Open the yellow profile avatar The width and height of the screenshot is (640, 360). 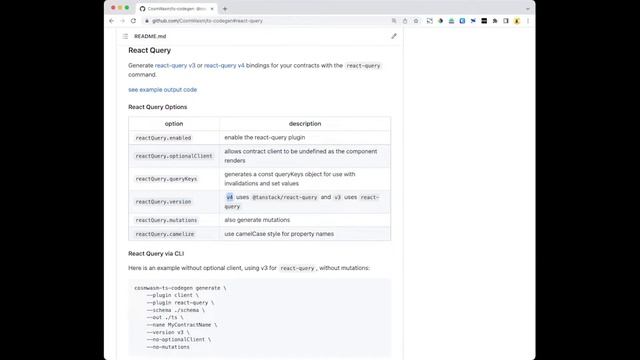(517, 21)
